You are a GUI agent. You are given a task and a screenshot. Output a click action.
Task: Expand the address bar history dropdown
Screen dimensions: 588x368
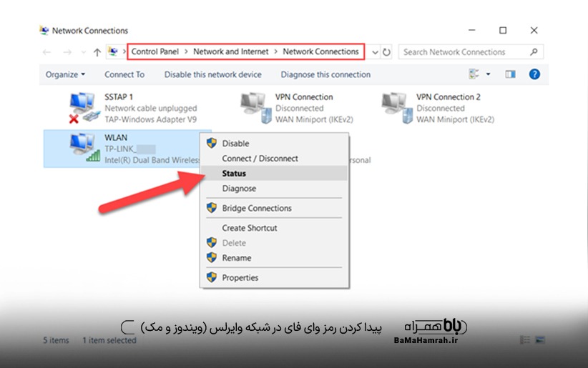[375, 52]
